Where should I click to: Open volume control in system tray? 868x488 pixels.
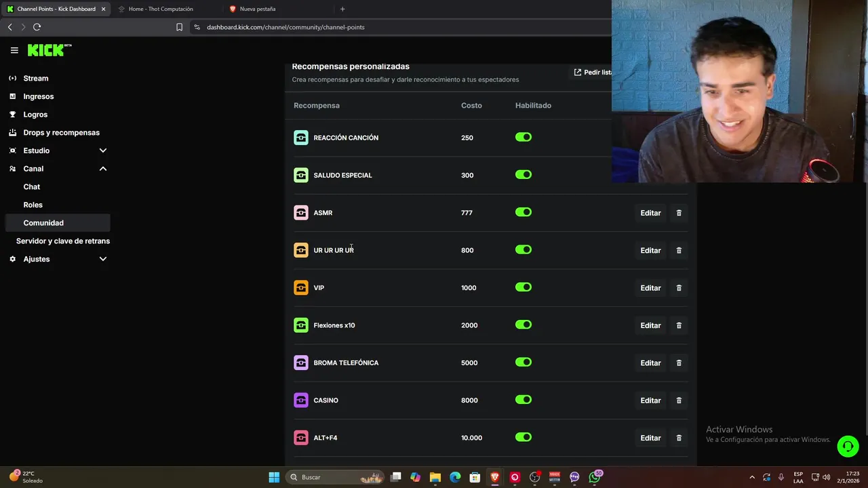826,477
